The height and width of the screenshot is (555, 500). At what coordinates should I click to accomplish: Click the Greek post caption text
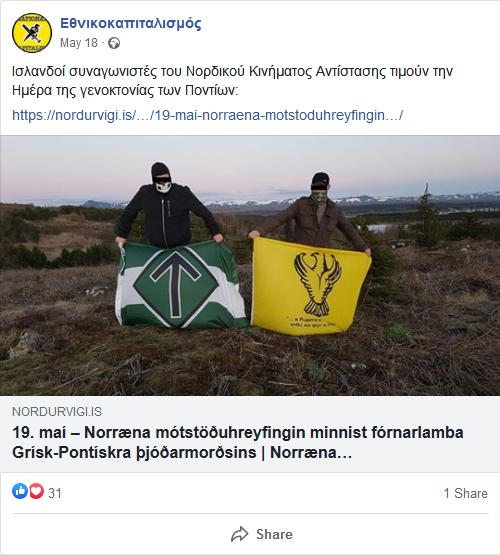coord(232,81)
